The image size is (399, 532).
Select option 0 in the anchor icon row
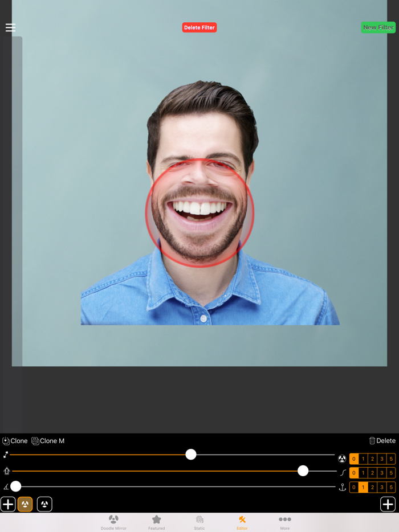click(x=354, y=487)
